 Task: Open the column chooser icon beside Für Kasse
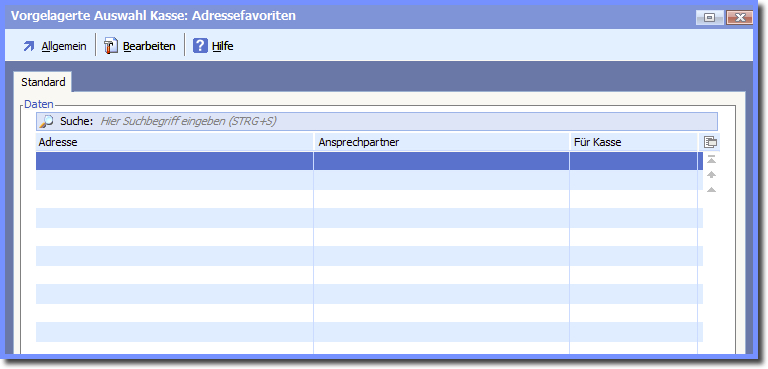coord(710,143)
